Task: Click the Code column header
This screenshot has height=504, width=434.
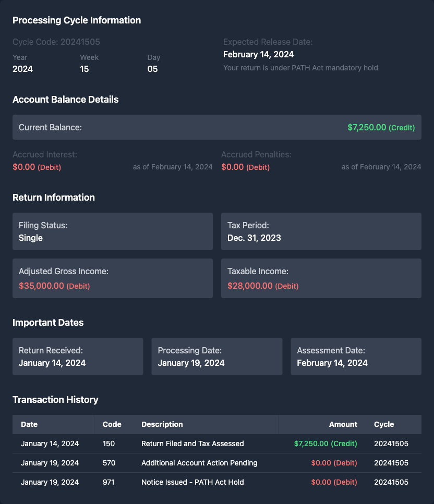Action: pos(112,424)
